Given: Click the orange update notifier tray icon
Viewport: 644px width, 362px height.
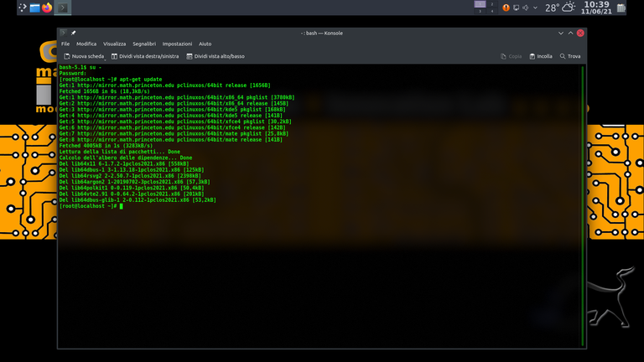Looking at the screenshot, I should pyautogui.click(x=506, y=8).
